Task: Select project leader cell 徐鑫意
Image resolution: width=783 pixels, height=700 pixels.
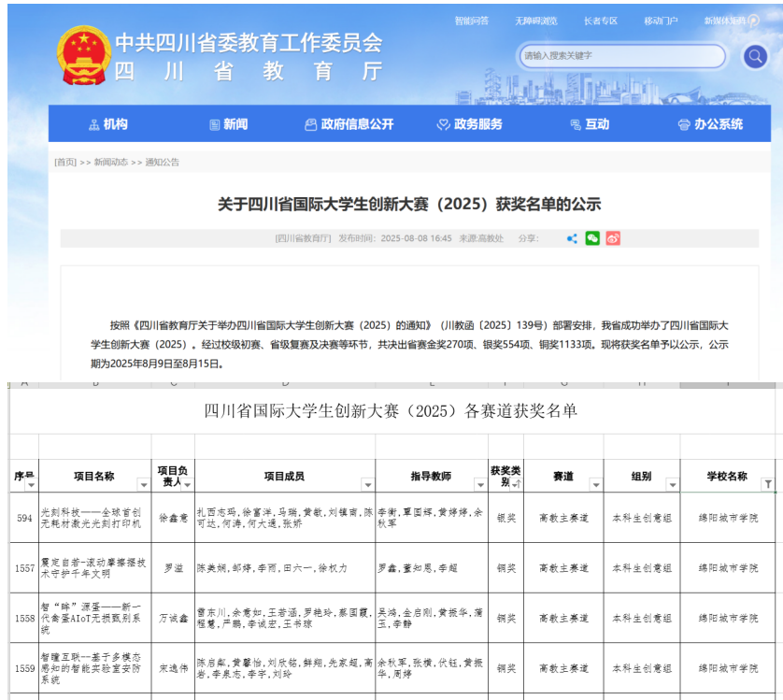Action: (x=173, y=518)
